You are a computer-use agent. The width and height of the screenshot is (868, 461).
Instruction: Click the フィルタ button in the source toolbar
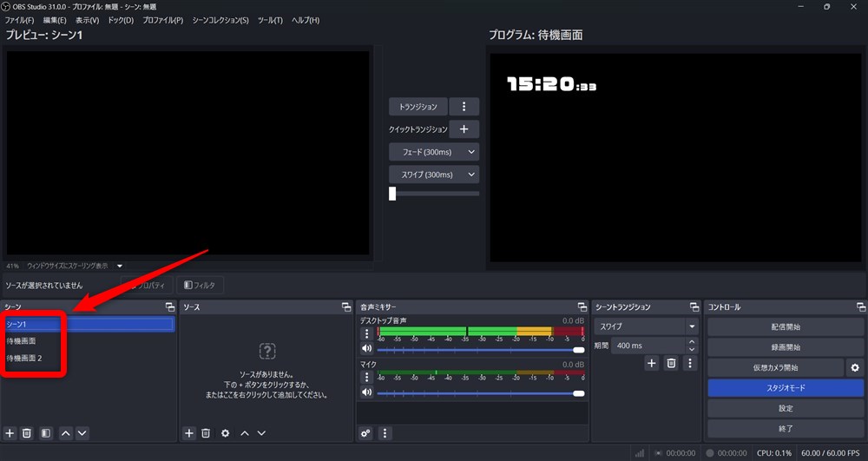click(200, 285)
